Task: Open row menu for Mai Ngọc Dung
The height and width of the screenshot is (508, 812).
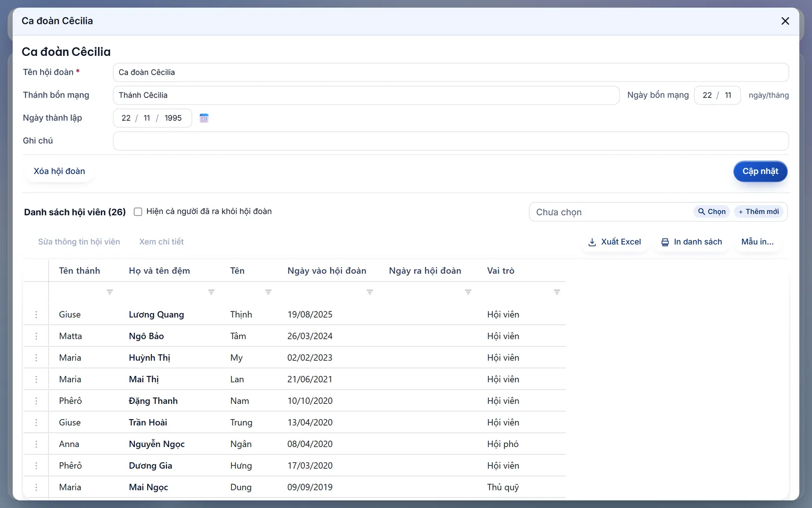Action: pos(36,487)
